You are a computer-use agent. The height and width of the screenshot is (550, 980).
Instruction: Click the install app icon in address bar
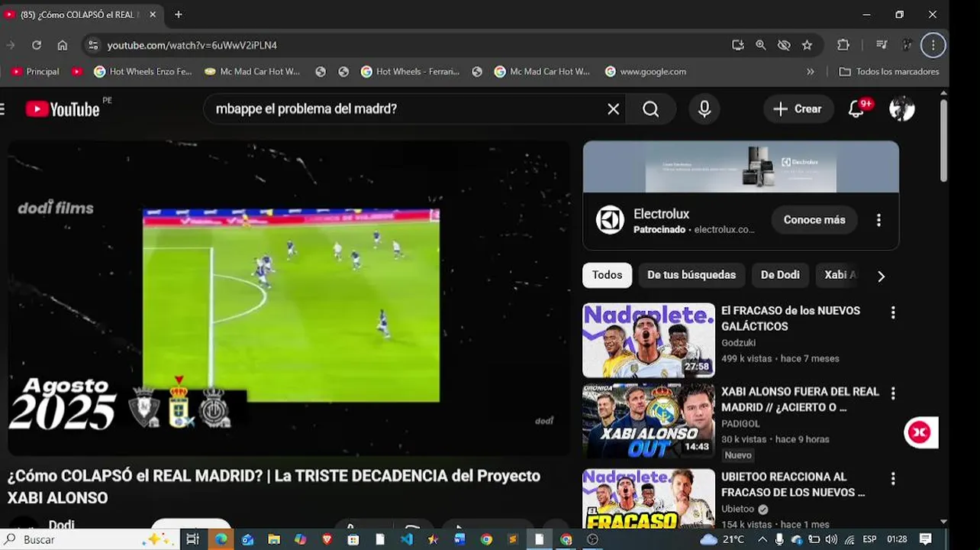point(737,45)
